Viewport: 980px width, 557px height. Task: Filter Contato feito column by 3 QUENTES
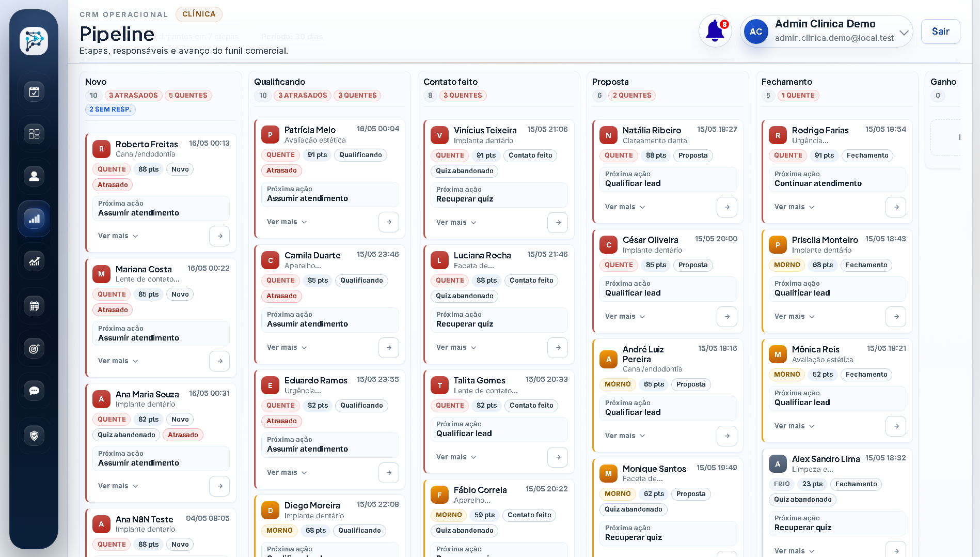(x=463, y=96)
